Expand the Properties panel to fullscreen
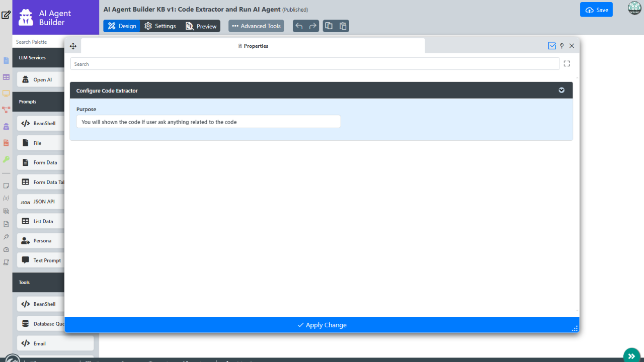 point(567,64)
